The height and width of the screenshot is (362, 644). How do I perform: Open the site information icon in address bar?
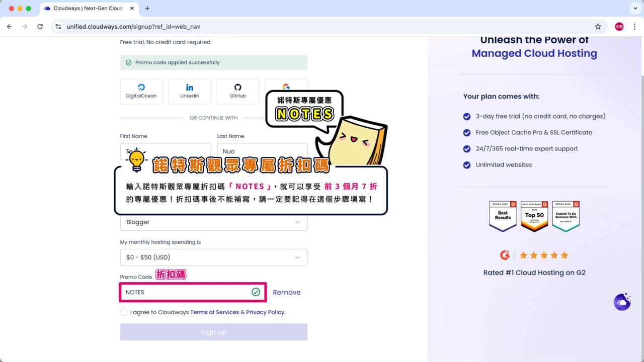tap(58, 27)
